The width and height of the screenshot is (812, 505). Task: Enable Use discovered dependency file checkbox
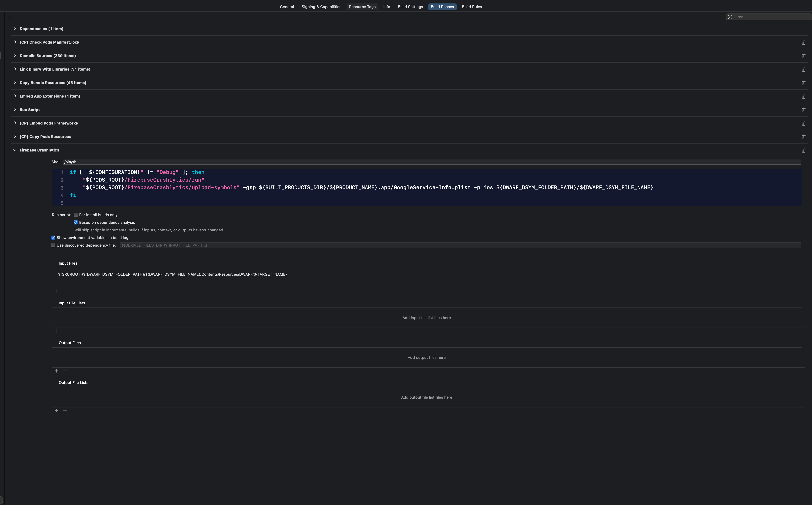[53, 245]
